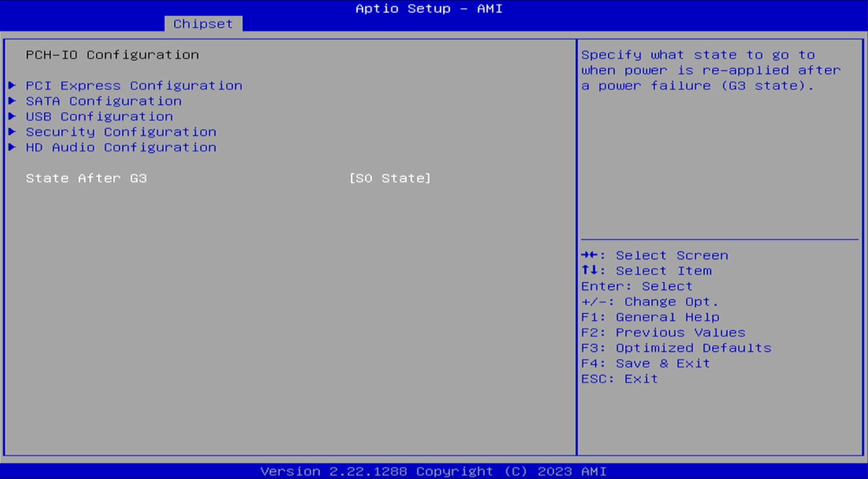
Task: Click the F3: Optimized Defaults hint
Action: coord(676,348)
